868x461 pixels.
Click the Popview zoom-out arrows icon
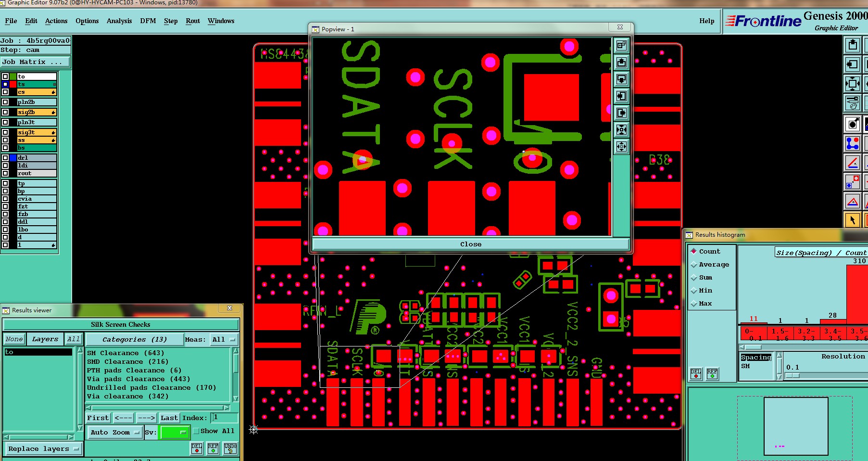621,146
